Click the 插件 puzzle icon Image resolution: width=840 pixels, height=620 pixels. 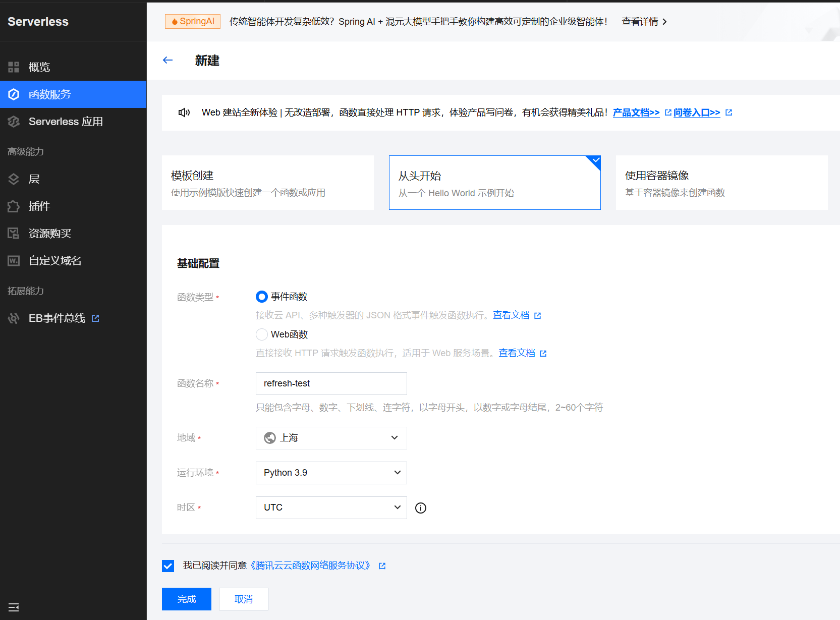(14, 206)
